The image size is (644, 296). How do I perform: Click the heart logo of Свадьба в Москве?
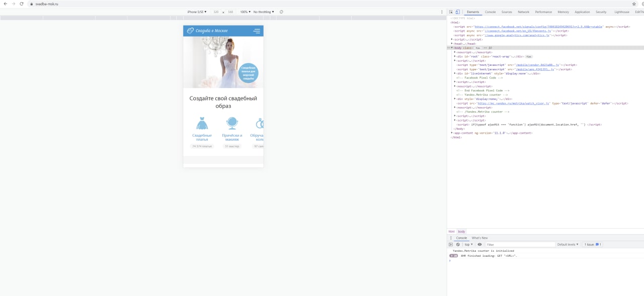click(190, 31)
